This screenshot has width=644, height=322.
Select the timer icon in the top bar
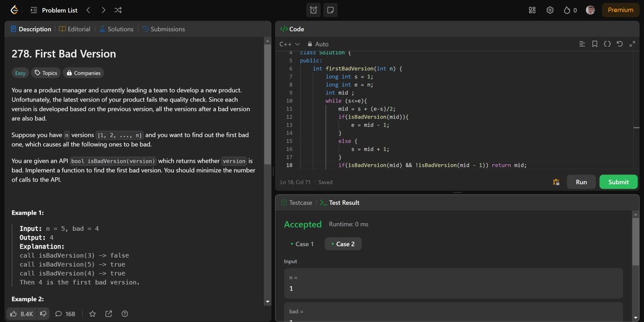313,9
